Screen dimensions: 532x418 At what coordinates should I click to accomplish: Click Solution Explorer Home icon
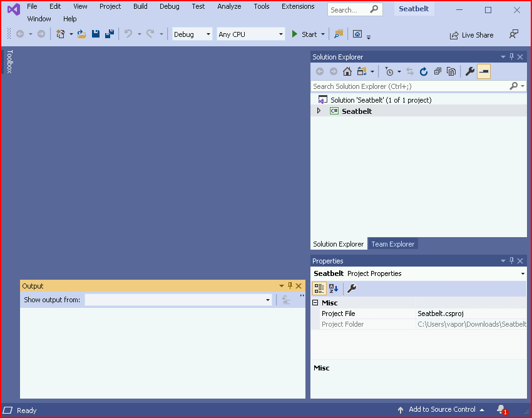tap(347, 71)
